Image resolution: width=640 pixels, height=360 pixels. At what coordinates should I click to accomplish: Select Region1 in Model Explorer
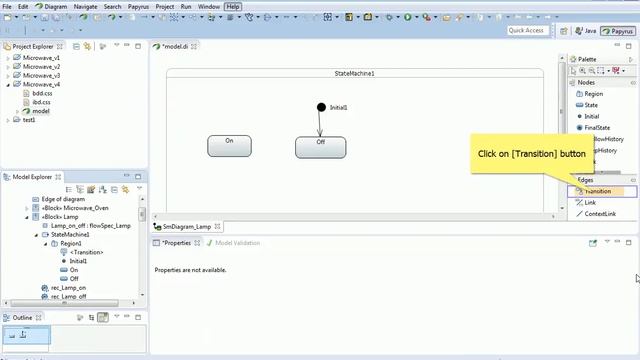pyautogui.click(x=66, y=244)
